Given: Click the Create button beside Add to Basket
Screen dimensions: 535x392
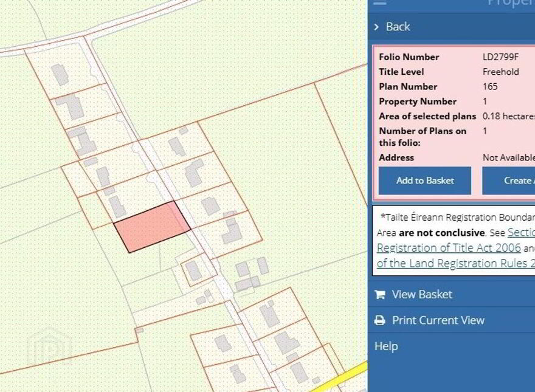Looking at the screenshot, I should pos(508,181).
